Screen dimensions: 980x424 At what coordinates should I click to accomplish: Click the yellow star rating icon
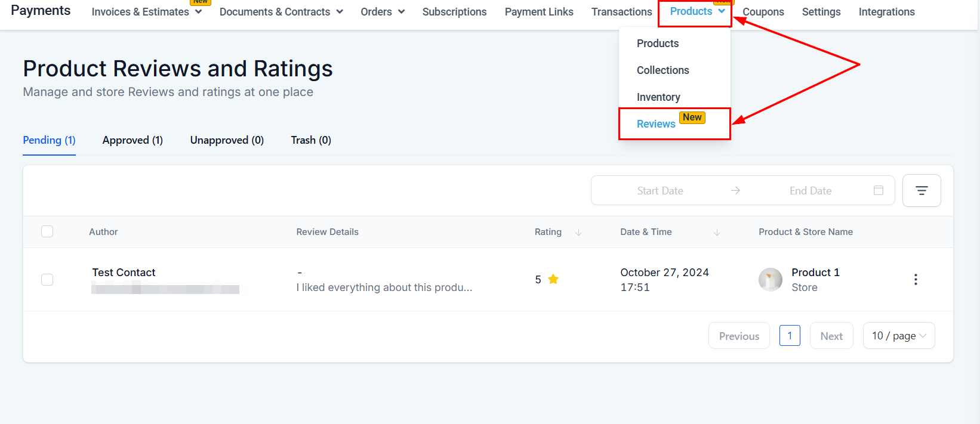click(x=553, y=279)
